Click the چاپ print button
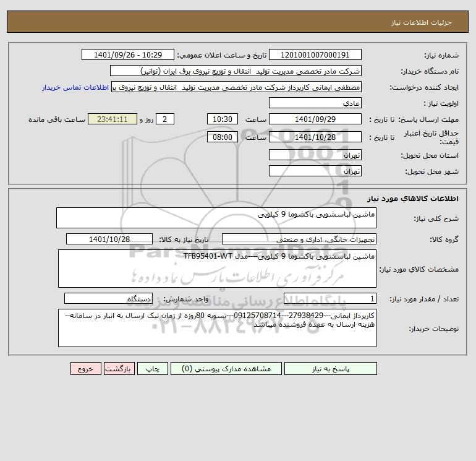The width and height of the screenshot is (476, 461). pyautogui.click(x=153, y=369)
